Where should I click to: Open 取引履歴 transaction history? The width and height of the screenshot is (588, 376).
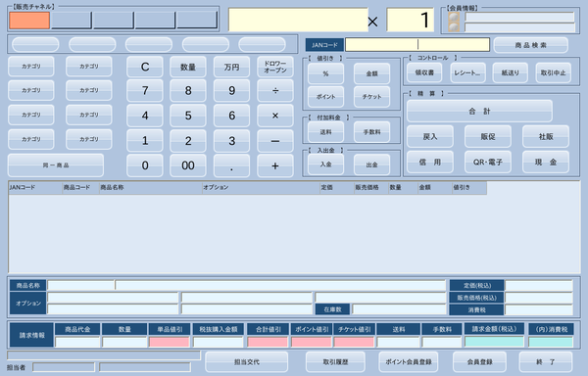click(335, 362)
